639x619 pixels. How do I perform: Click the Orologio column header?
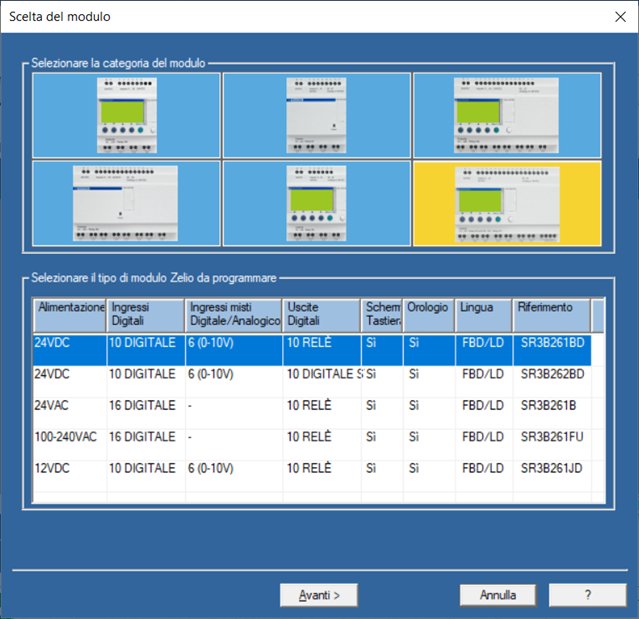click(x=429, y=315)
